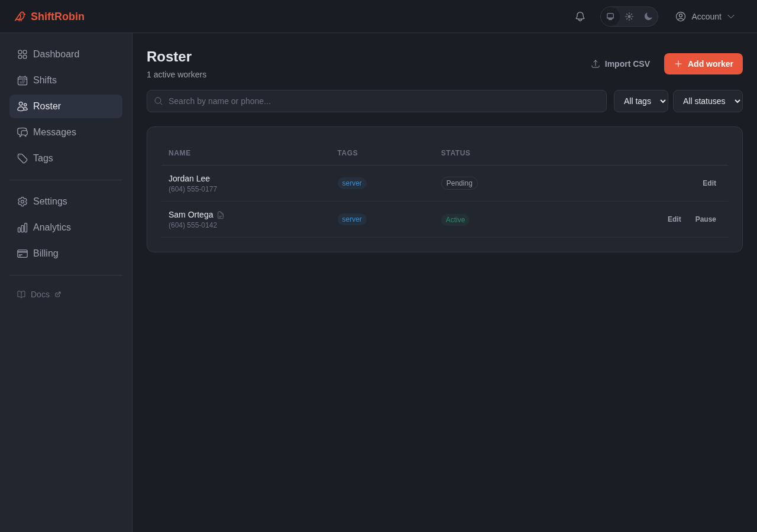Pause Sam Ortega
757x532 pixels.
coord(706,219)
